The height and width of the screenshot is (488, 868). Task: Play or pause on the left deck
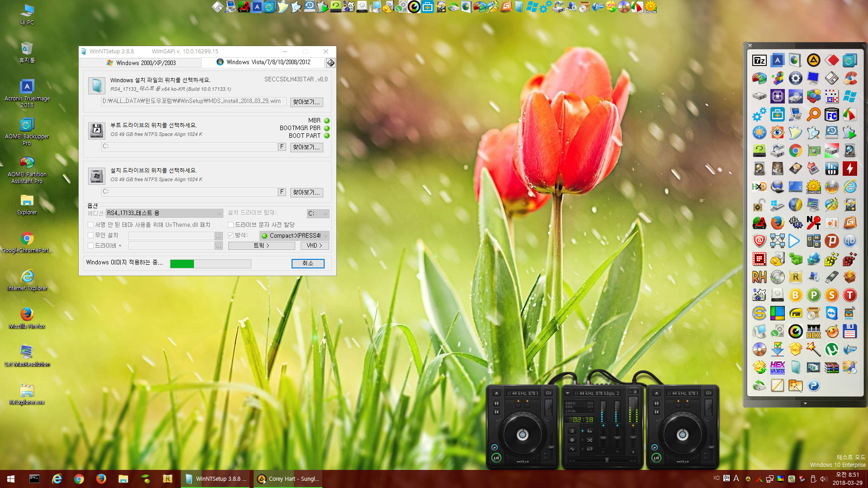tap(496, 458)
